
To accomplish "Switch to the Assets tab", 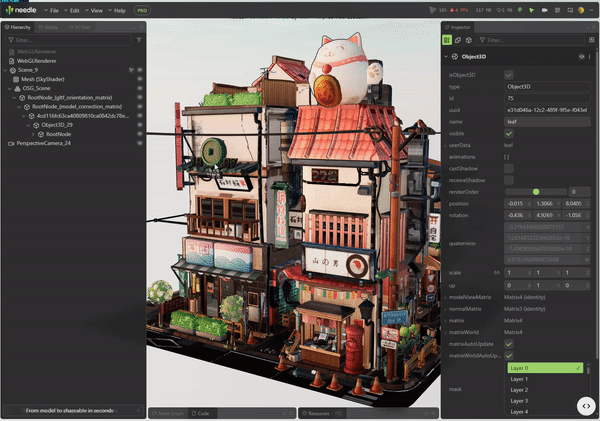I will pyautogui.click(x=48, y=27).
